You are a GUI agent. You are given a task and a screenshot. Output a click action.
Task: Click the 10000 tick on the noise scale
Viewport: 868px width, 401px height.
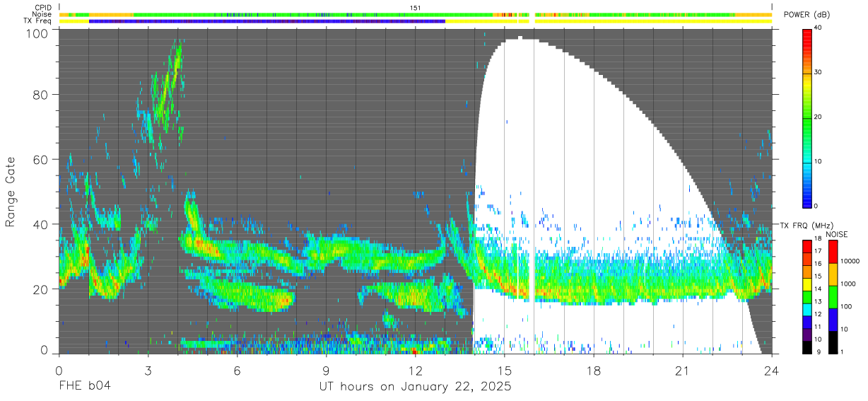coord(849,260)
